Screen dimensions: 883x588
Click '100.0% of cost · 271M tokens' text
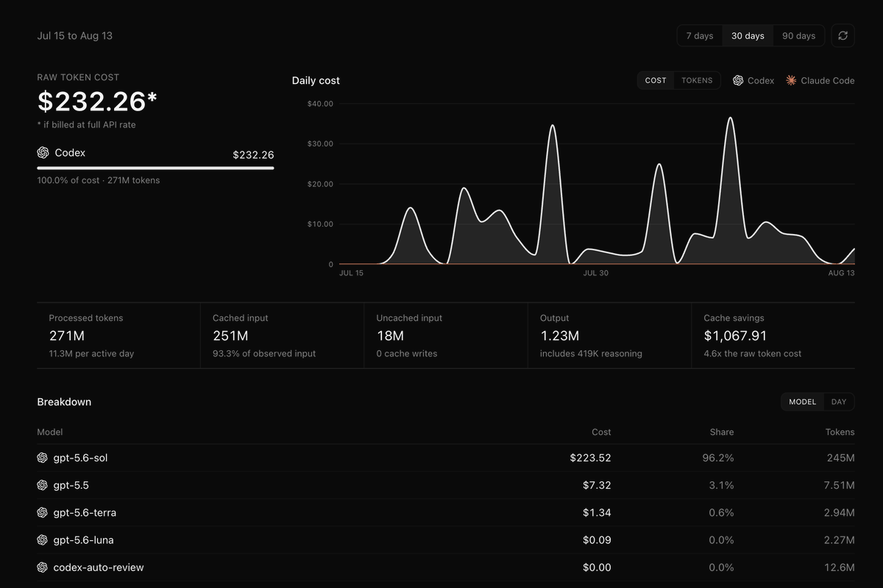[99, 180]
